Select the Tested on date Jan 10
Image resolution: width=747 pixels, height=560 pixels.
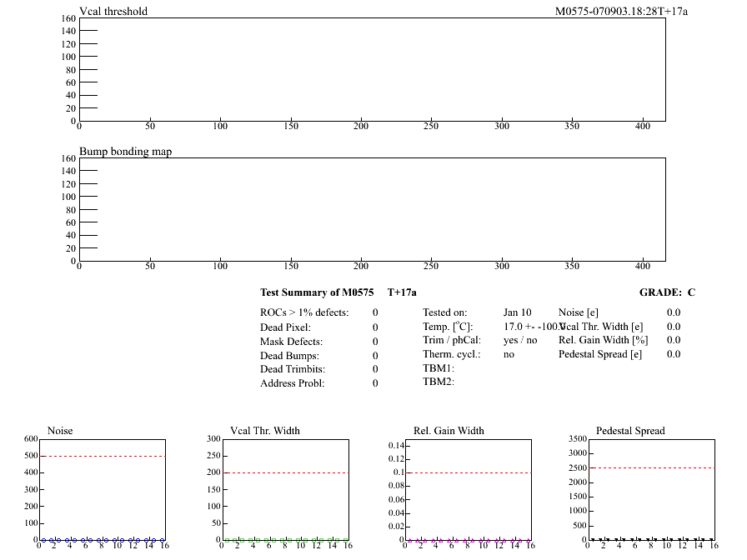(x=517, y=312)
